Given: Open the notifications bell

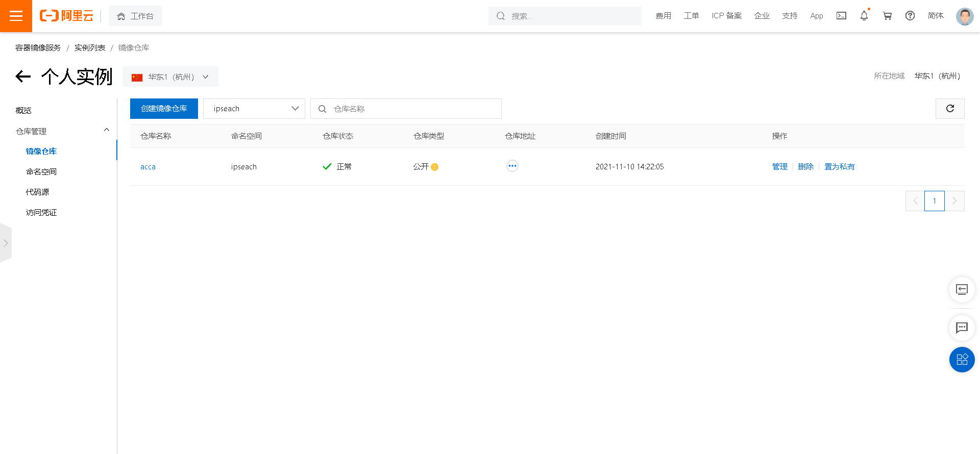Looking at the screenshot, I should click(x=864, y=16).
